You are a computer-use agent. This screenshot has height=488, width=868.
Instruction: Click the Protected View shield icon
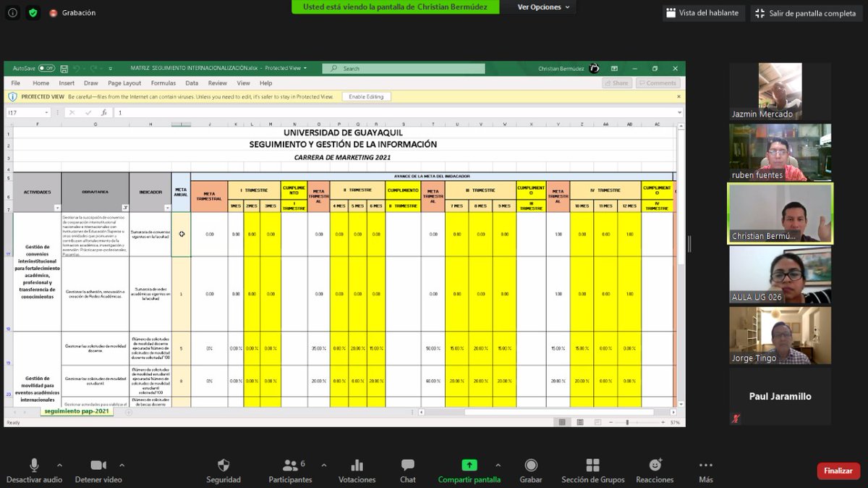(x=12, y=96)
